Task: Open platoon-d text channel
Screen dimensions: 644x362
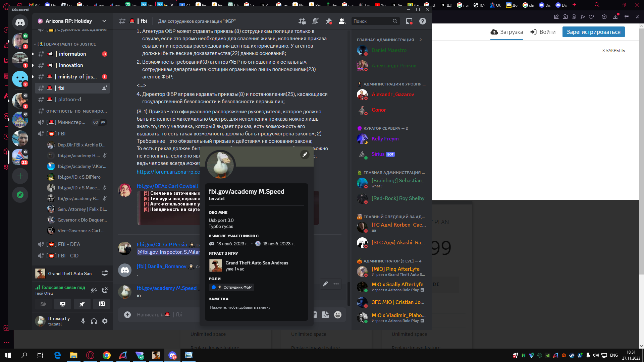Action: point(69,100)
